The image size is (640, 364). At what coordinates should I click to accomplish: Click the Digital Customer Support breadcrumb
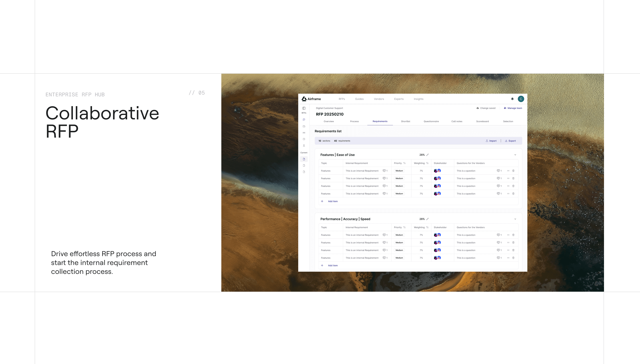pyautogui.click(x=329, y=108)
